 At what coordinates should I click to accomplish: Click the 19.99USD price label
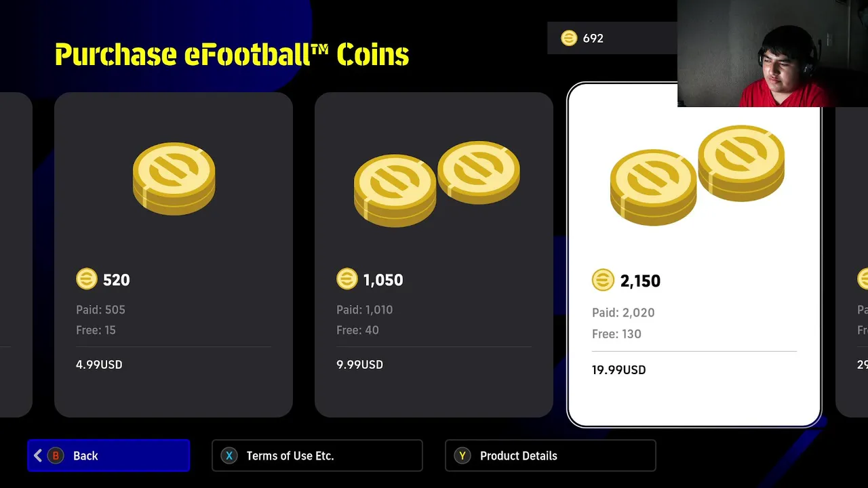coord(618,370)
